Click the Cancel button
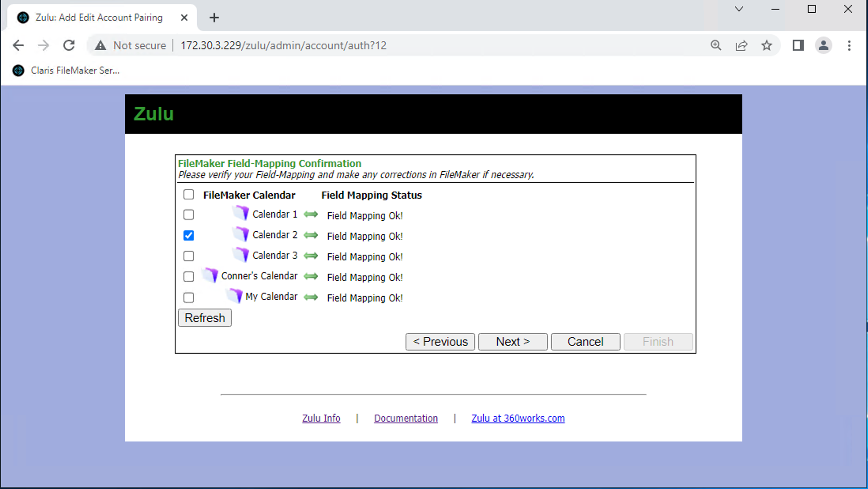Viewport: 868px width, 489px height. [585, 341]
